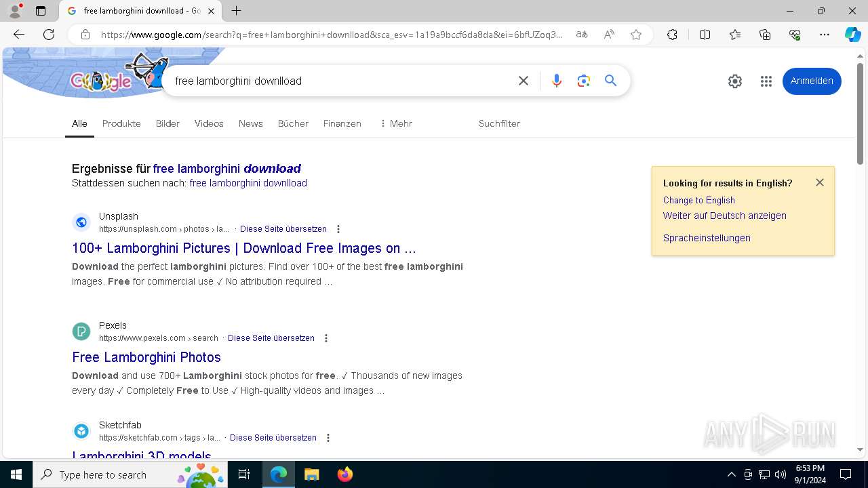Open the Windows Start menu

pos(16,474)
